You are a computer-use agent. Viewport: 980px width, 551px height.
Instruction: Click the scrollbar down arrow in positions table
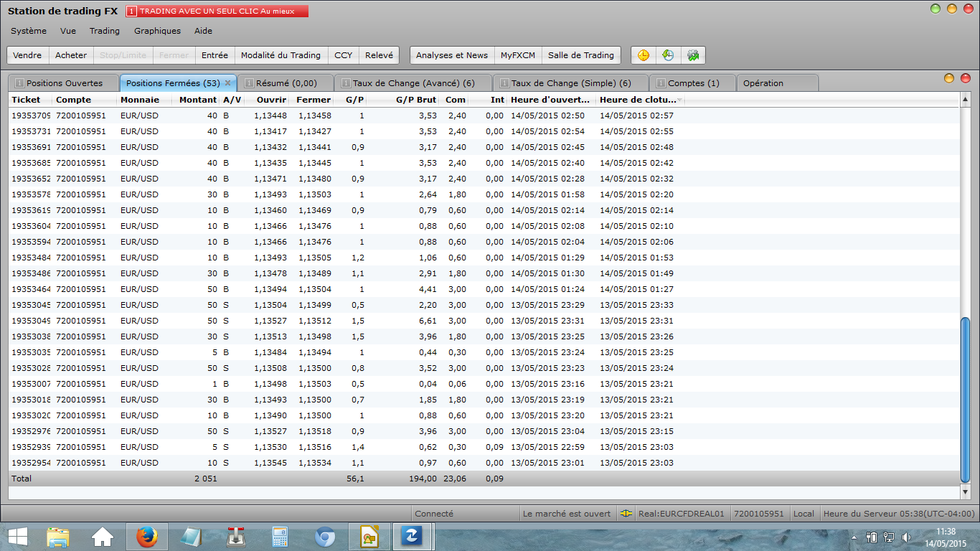click(x=965, y=492)
